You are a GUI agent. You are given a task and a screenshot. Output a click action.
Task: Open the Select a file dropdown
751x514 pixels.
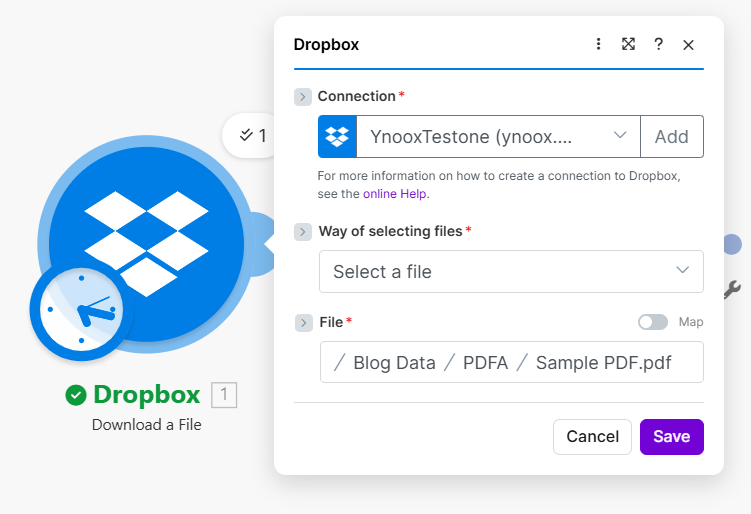pos(512,272)
